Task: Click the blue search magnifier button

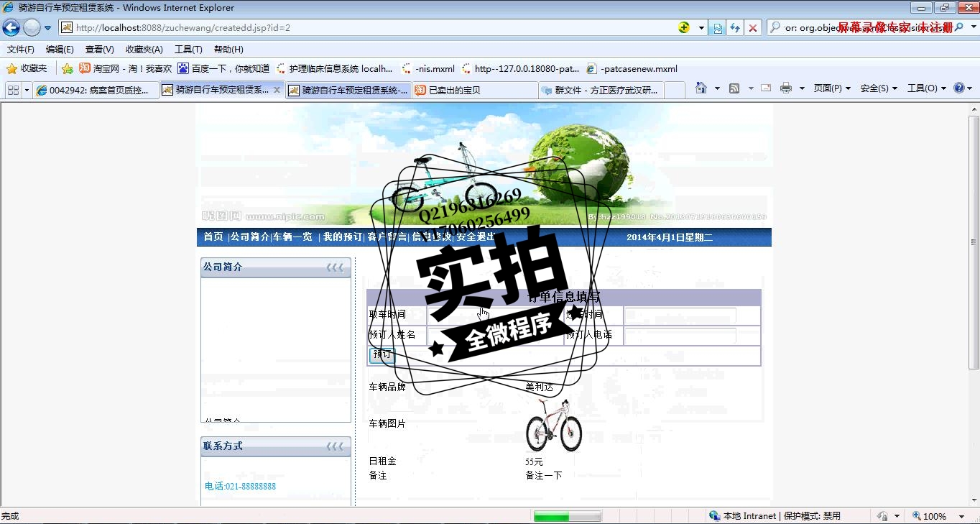Action: tap(958, 27)
